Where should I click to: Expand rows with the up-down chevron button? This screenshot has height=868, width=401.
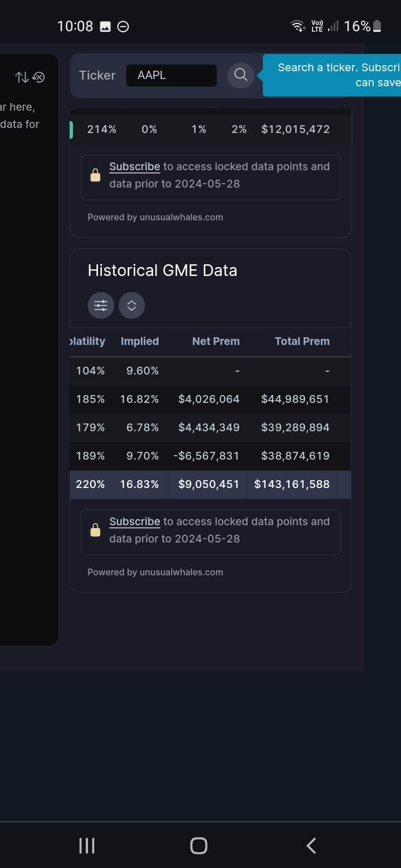click(x=131, y=305)
